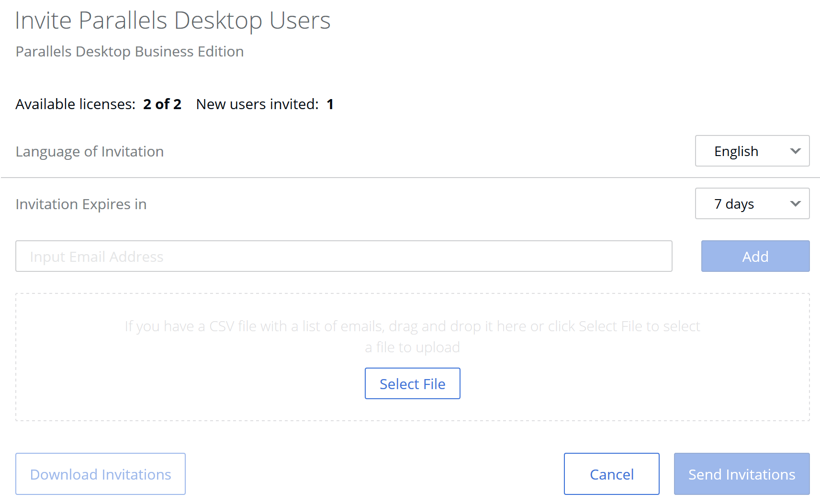Click the chevron arrow beside 7 days
This screenshot has height=504, width=820.
(x=795, y=204)
